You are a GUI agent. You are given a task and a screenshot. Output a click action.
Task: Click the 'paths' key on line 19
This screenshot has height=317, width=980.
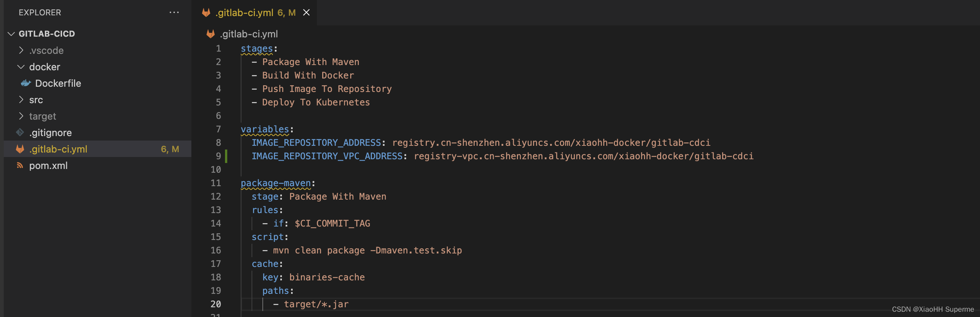[275, 291]
